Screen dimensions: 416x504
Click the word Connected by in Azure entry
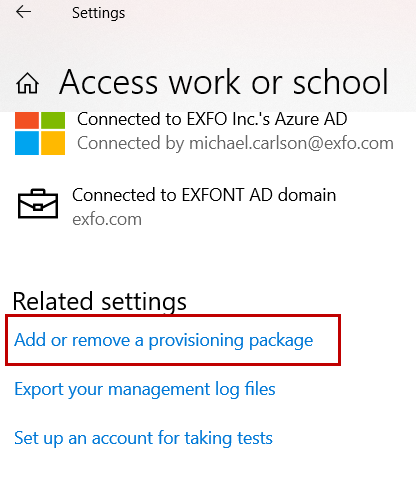click(131, 143)
